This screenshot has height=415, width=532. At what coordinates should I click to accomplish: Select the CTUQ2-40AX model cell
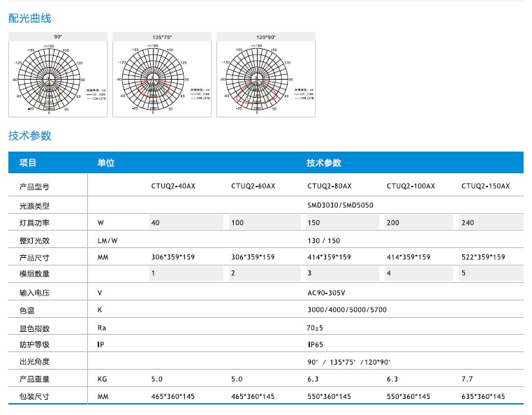point(173,186)
